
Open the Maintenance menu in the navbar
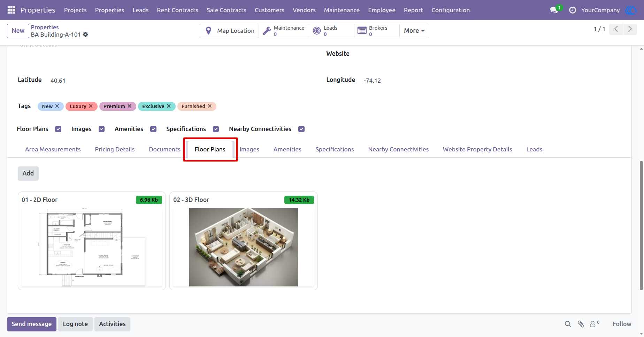(x=342, y=10)
